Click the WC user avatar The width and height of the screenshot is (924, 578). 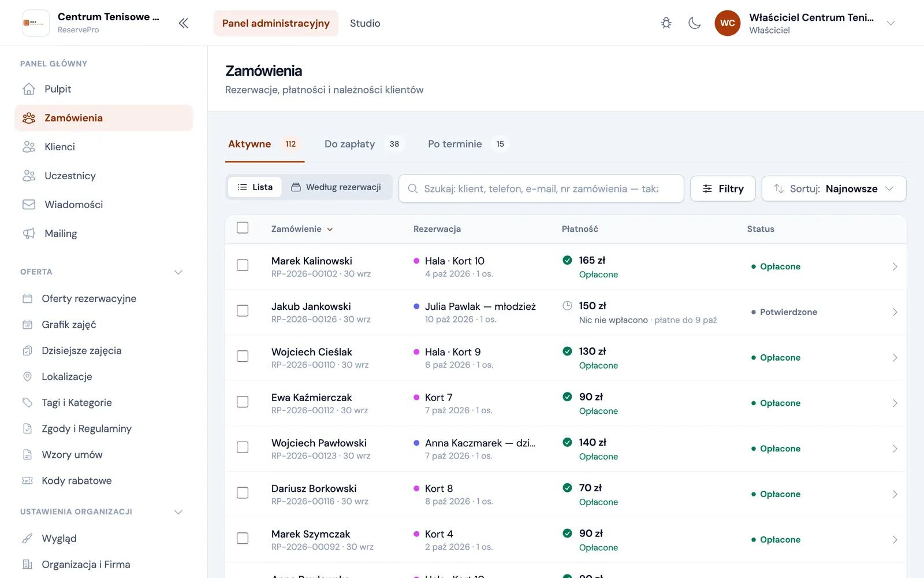pos(728,23)
